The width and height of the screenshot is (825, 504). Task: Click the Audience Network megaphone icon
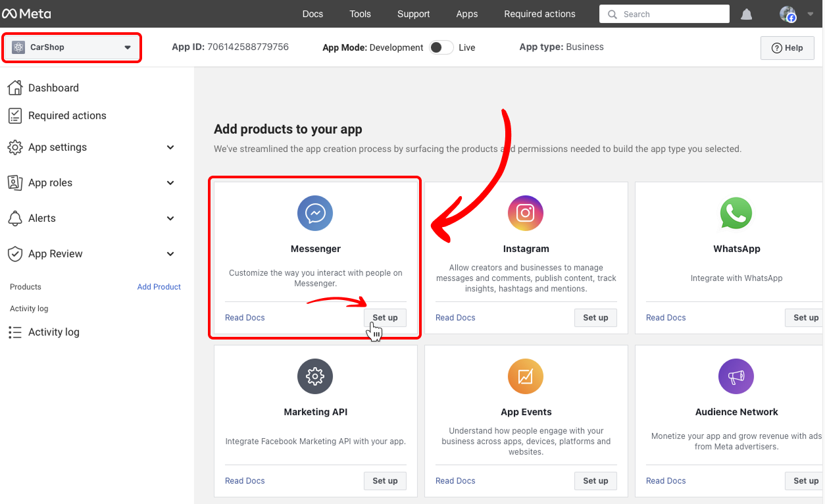coord(736,376)
